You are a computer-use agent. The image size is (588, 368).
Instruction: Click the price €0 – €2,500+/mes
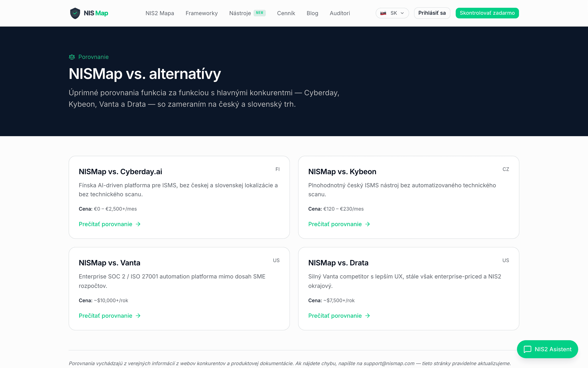pos(115,209)
